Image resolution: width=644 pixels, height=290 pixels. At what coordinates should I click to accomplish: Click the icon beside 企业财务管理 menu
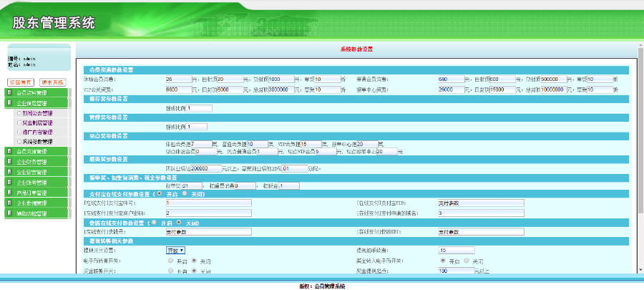pos(9,162)
